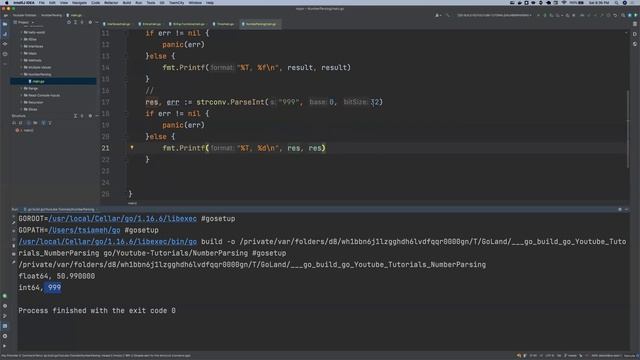Click the highlighted 999 output in console
The image size is (640, 360).
53,288
